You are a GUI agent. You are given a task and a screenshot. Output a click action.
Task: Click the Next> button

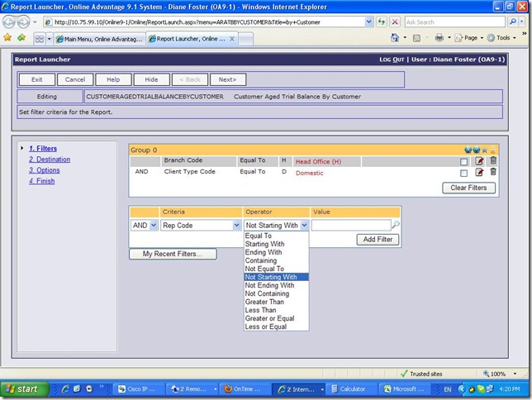click(228, 79)
